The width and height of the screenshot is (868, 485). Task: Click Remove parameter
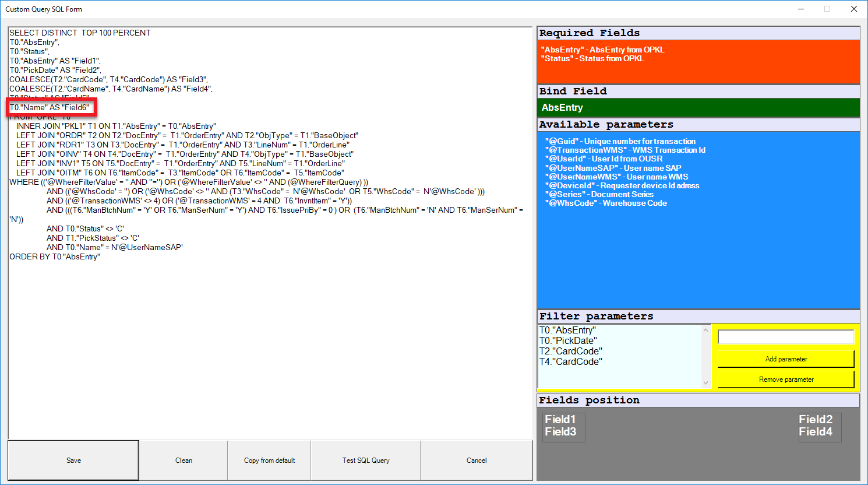785,379
